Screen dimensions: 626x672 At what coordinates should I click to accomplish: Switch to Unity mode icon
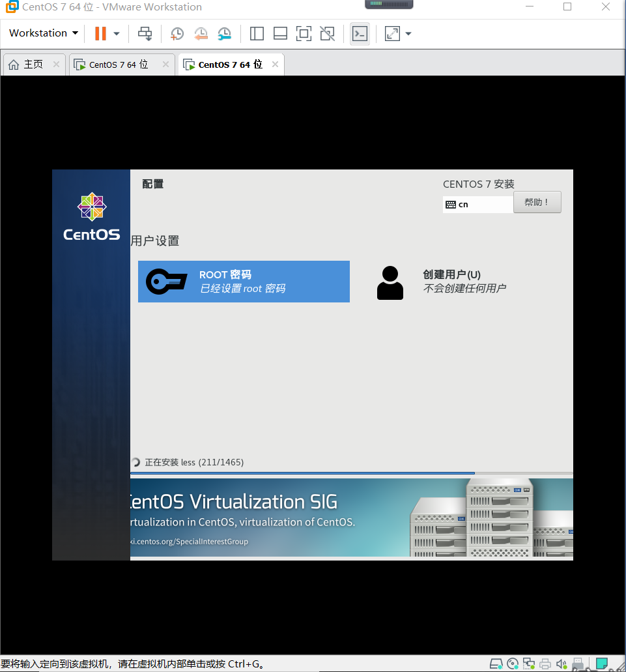[328, 33]
